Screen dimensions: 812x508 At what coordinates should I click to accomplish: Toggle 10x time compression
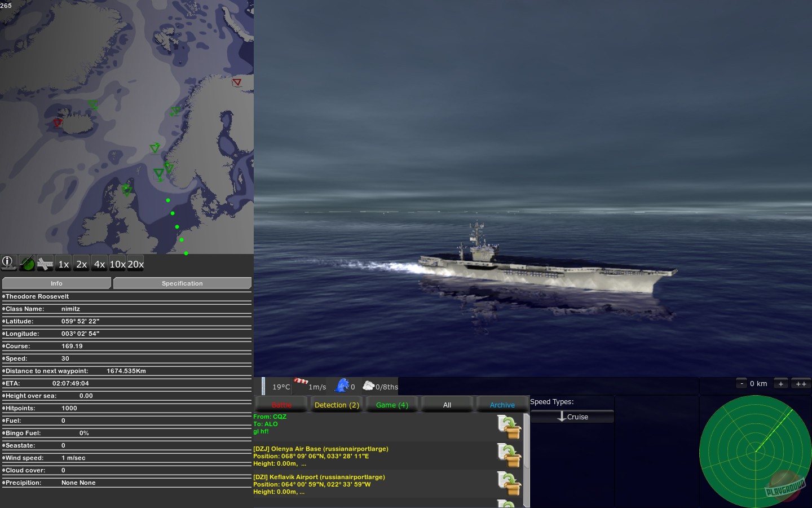coord(117,264)
